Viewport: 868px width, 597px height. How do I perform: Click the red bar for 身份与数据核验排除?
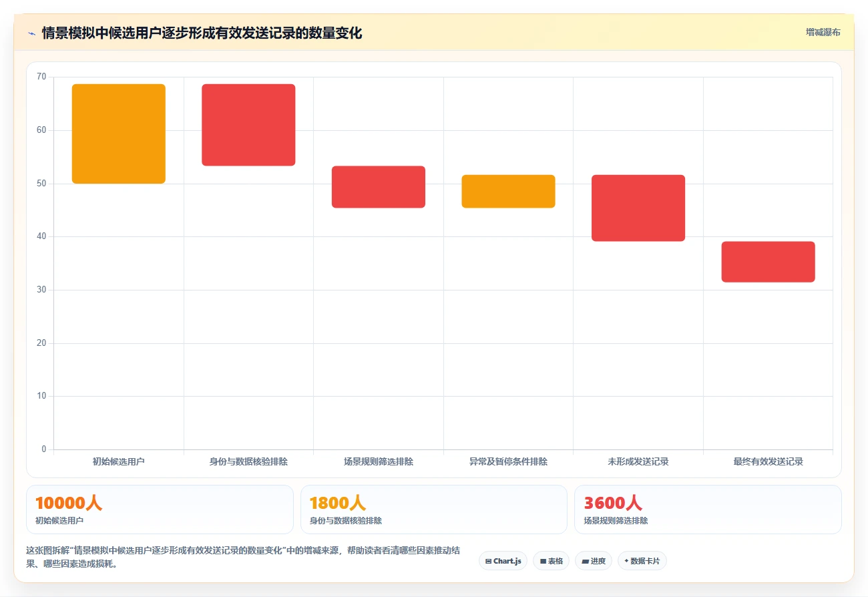[x=248, y=125]
